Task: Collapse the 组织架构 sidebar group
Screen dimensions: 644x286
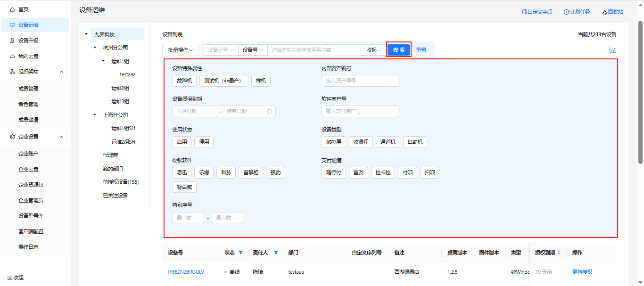Action: 61,72
